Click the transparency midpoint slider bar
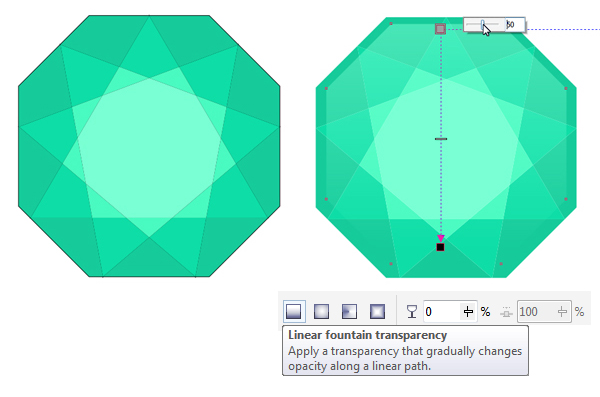Image resolution: width=600 pixels, height=397 pixels. [441, 139]
